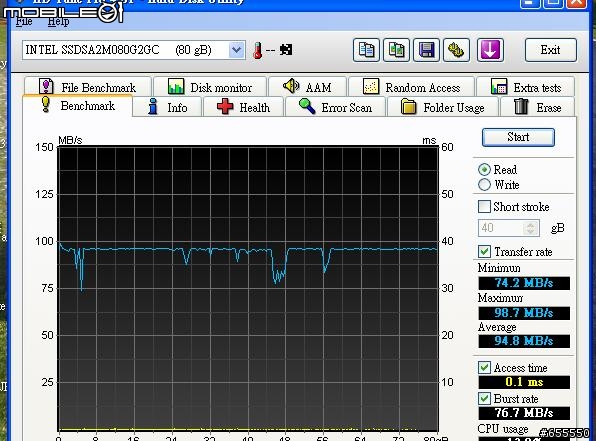The width and height of the screenshot is (596, 441).
Task: Click the save floppy disk icon
Action: point(426,50)
